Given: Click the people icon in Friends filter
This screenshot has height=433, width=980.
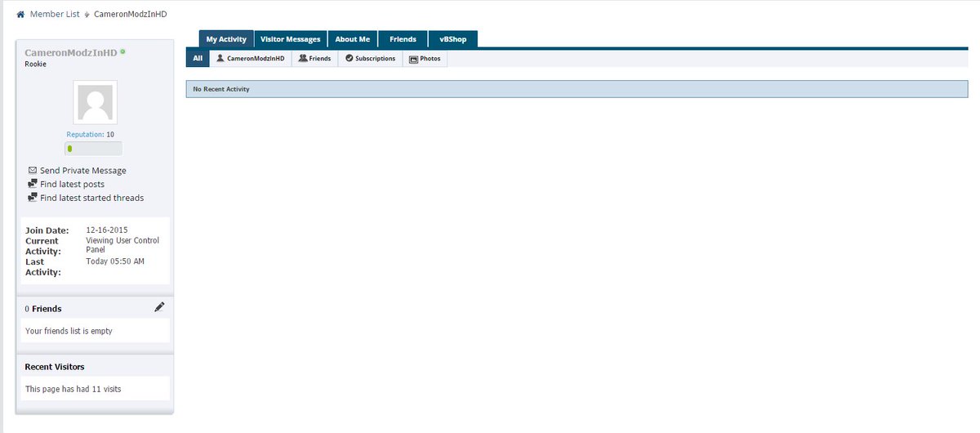Looking at the screenshot, I should pos(303,59).
